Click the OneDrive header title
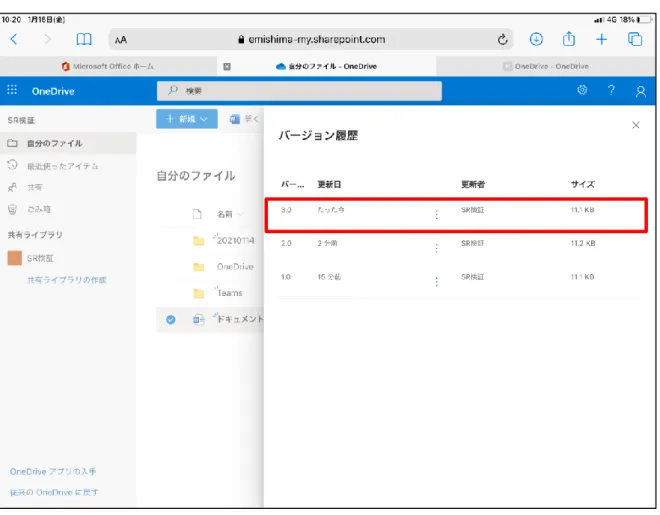Image resolution: width=660 pixels, height=515 pixels. pos(53,91)
